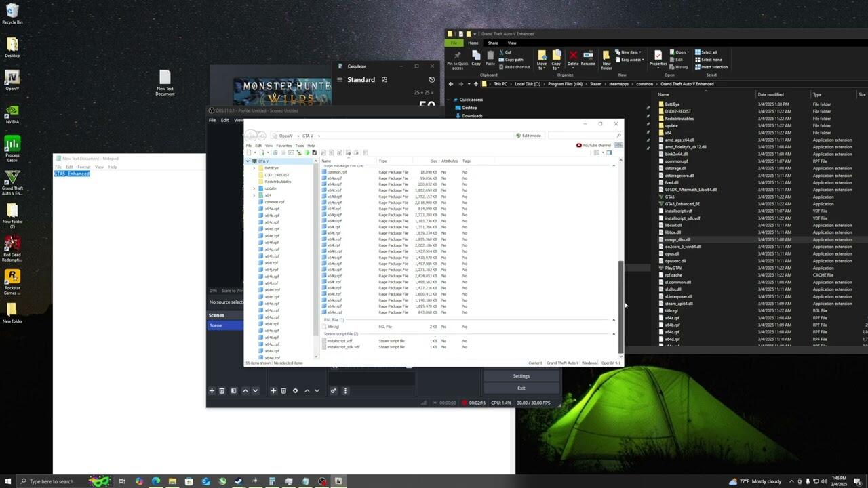Image resolution: width=868 pixels, height=488 pixels.
Task: Select Redistributables folder in OpenIV tree
Action: [277, 182]
